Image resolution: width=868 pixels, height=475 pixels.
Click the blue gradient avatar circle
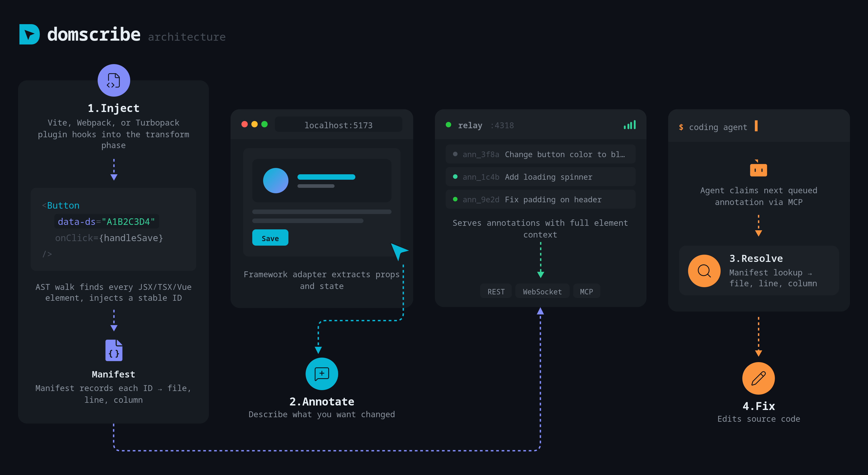pos(276,180)
